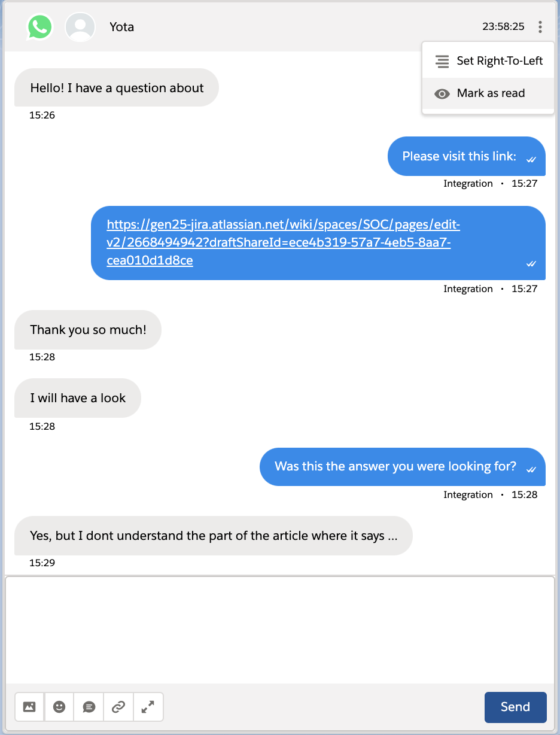Click Yota's contact avatar
The width and height of the screenshot is (560, 735).
(80, 27)
